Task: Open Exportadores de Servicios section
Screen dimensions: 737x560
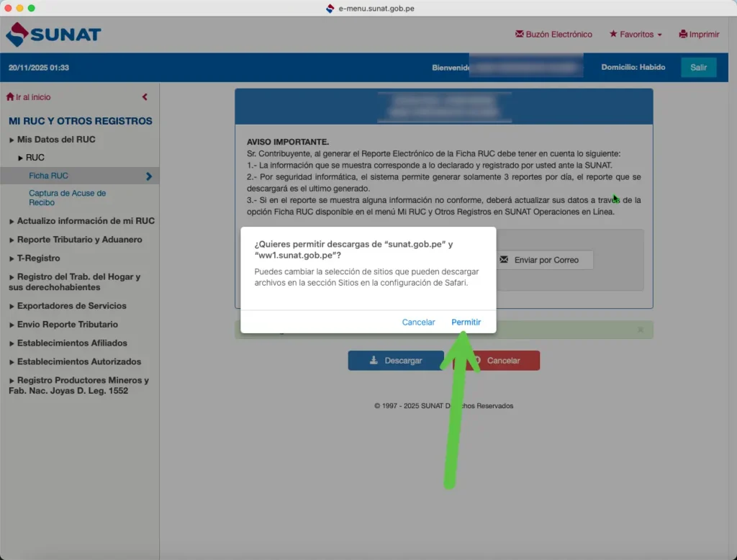Action: coord(71,306)
